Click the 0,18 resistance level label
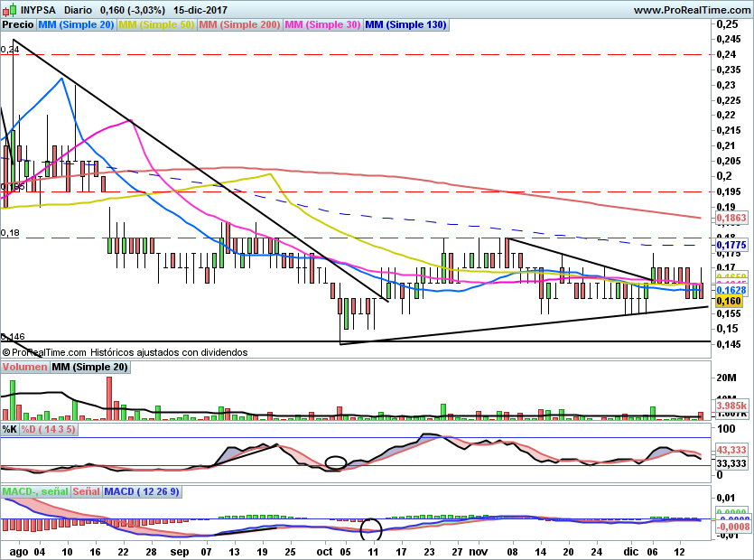754x560 pixels. tap(10, 233)
